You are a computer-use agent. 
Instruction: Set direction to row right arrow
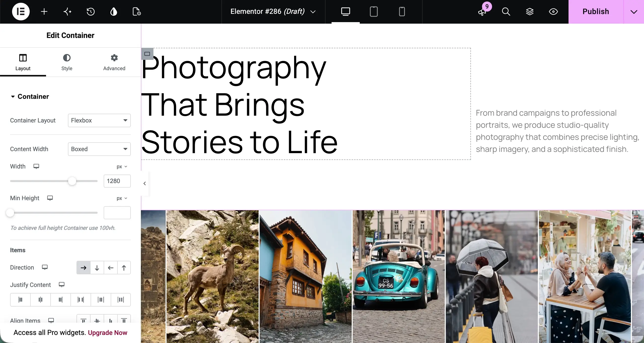click(x=84, y=268)
